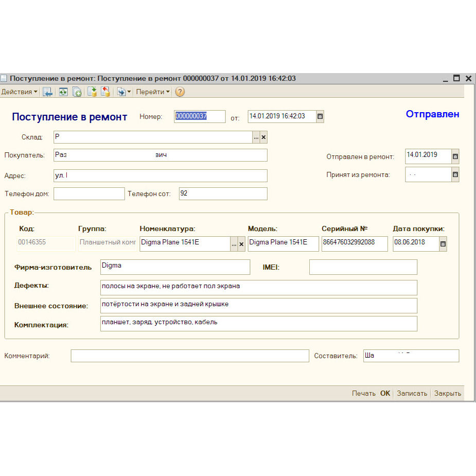Clear the Номенклатура field with X
The height and width of the screenshot is (476, 476).
(241, 244)
